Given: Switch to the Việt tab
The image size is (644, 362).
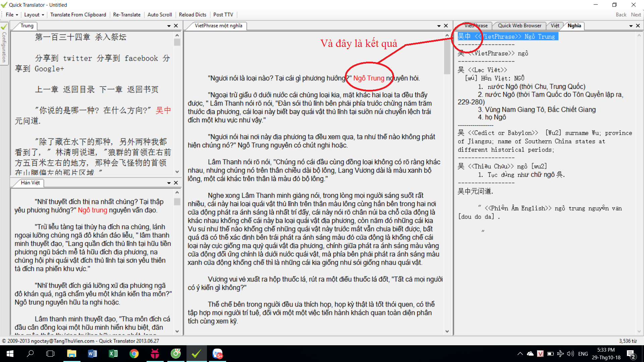Looking at the screenshot, I should coord(555,26).
